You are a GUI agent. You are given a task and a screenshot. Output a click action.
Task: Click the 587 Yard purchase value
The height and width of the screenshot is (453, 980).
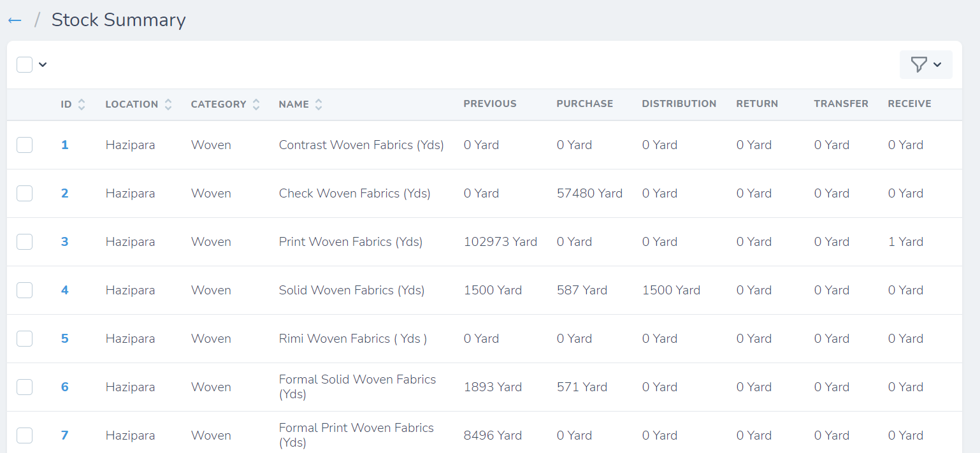pos(582,290)
